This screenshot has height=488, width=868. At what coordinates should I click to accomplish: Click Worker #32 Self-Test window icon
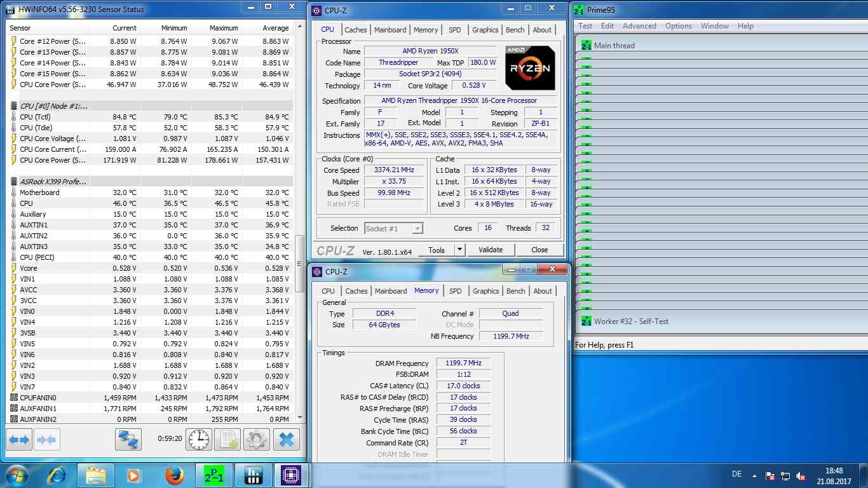coord(587,321)
